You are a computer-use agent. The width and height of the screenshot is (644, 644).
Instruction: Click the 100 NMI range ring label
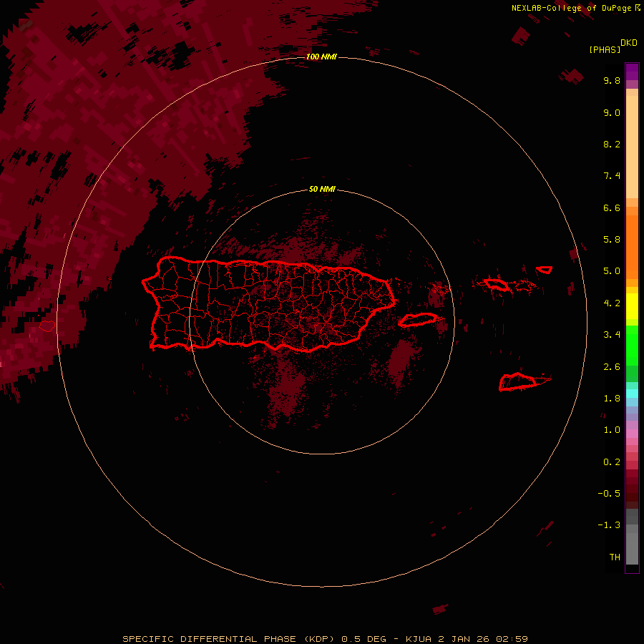[x=321, y=57]
